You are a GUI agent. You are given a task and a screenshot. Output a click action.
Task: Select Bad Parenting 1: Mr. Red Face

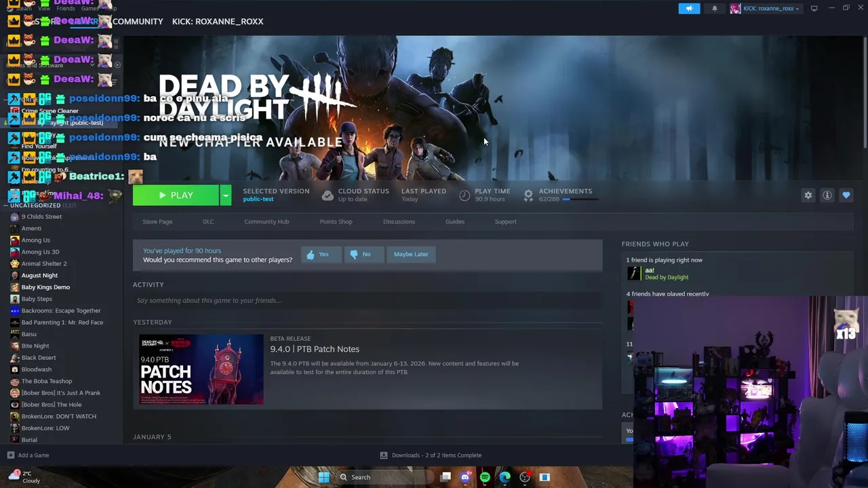tap(62, 323)
